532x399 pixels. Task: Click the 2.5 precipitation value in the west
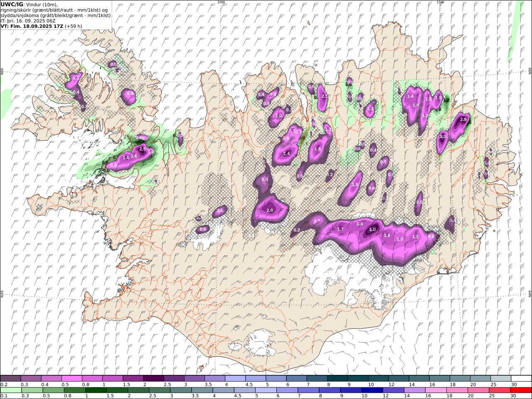coord(143,149)
